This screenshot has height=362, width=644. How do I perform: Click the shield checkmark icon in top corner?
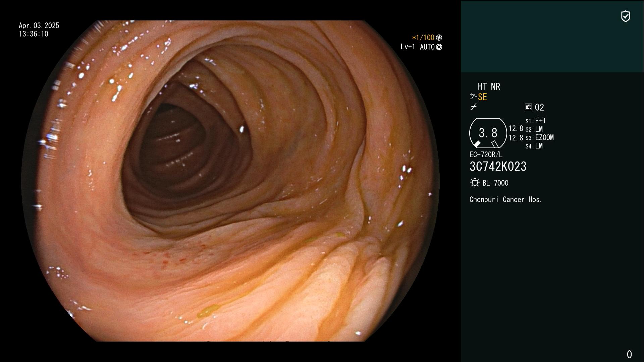pos(626,16)
